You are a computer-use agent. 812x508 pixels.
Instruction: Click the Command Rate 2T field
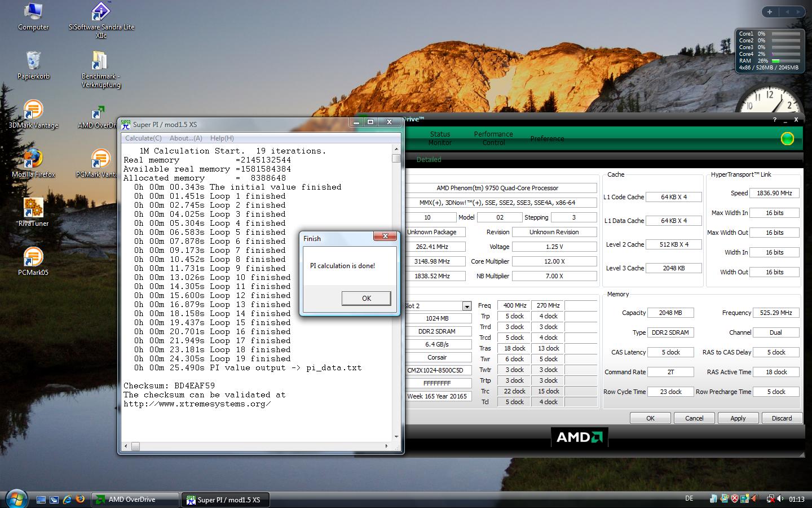tap(670, 372)
